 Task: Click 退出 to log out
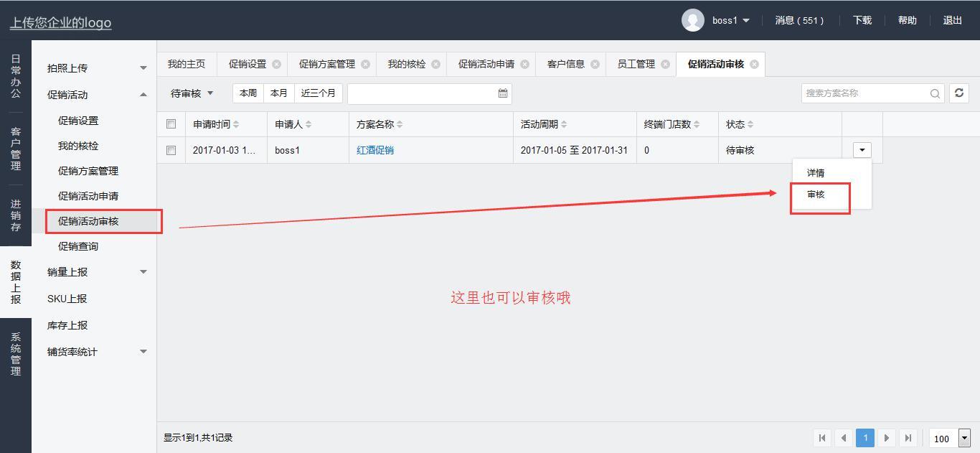click(x=952, y=20)
